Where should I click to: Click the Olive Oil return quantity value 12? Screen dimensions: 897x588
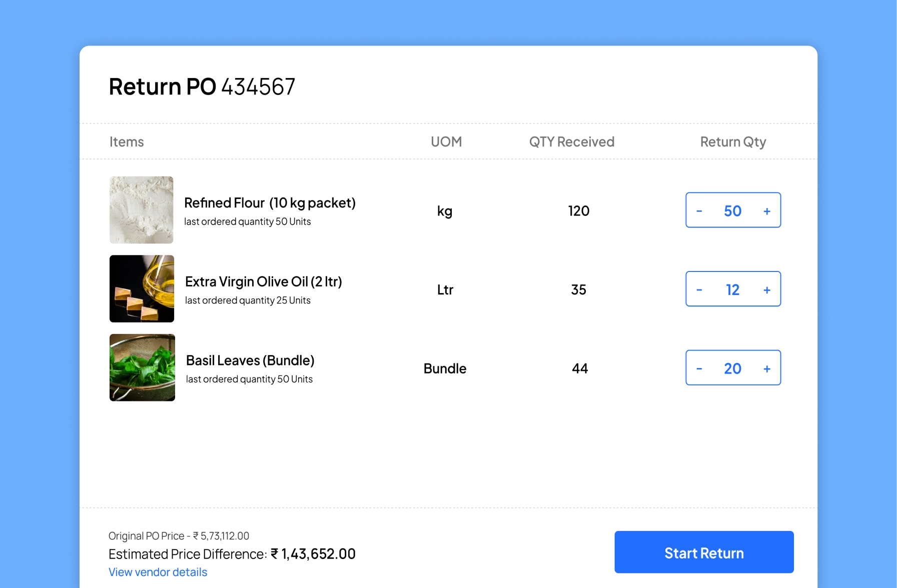732,290
